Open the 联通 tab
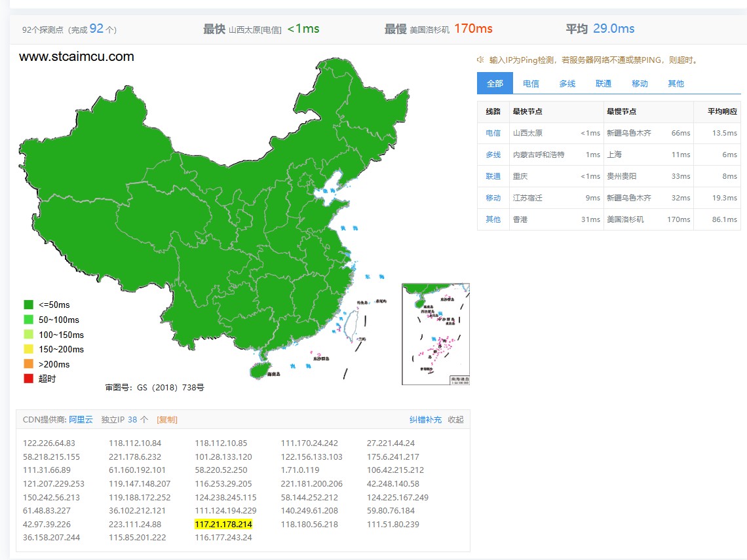 click(603, 83)
